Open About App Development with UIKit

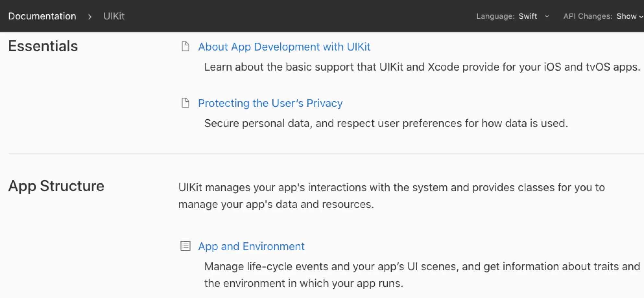coord(284,47)
